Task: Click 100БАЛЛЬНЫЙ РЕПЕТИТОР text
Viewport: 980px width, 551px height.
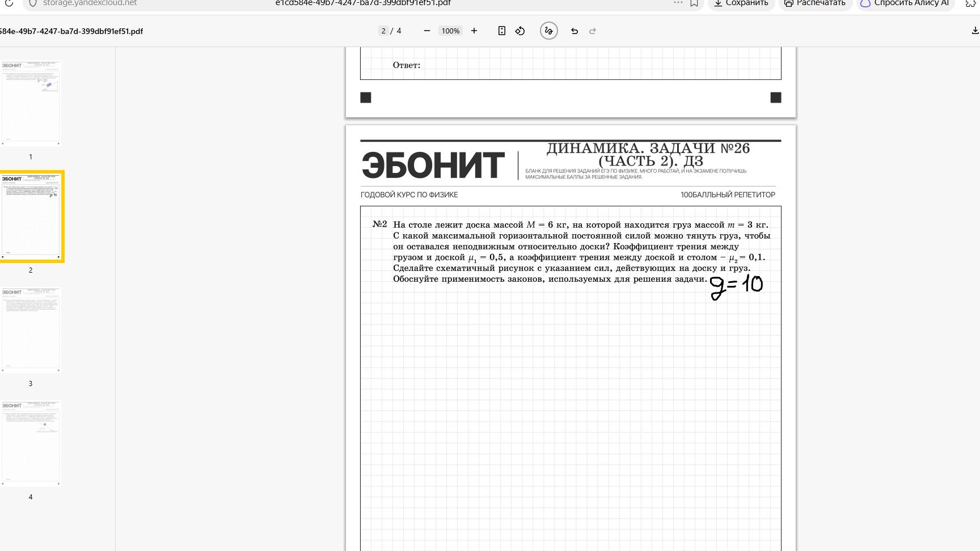Action: pyautogui.click(x=728, y=194)
